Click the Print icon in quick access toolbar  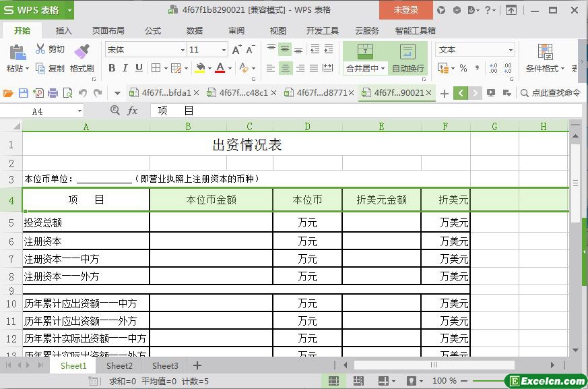click(53, 93)
